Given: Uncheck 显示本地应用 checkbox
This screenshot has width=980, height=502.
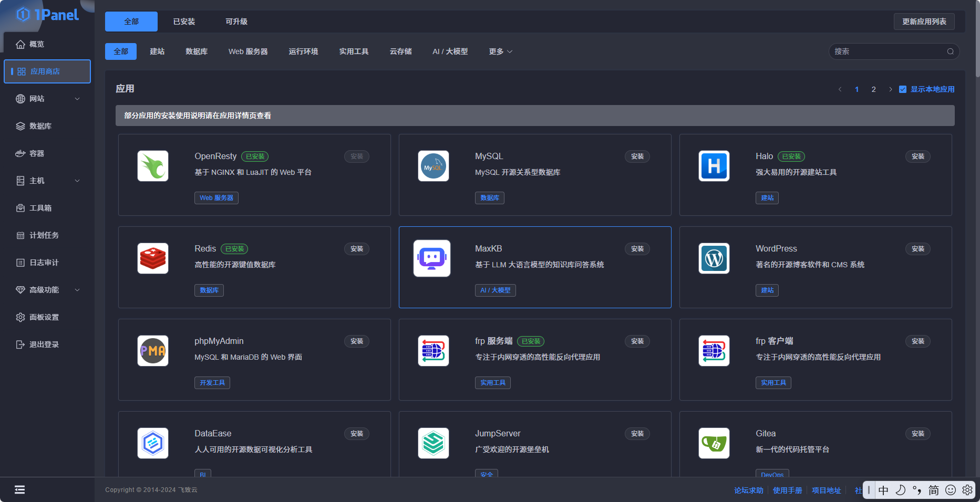Looking at the screenshot, I should (903, 89).
